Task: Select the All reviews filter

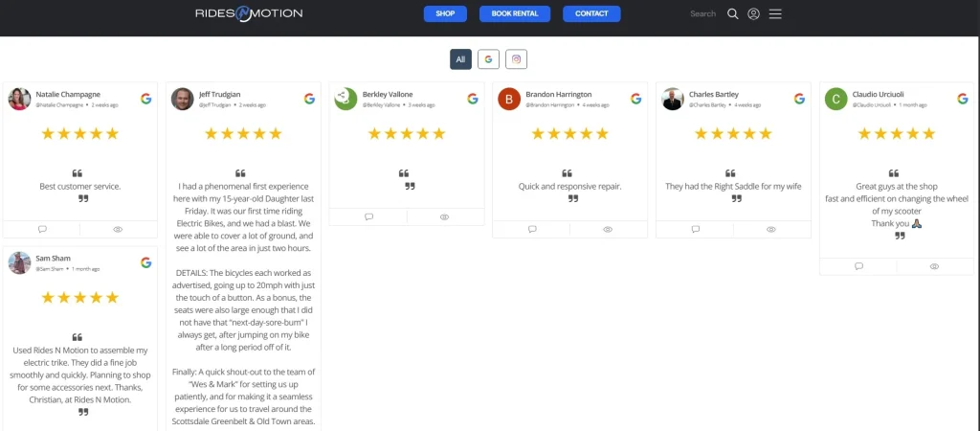Action: point(460,59)
